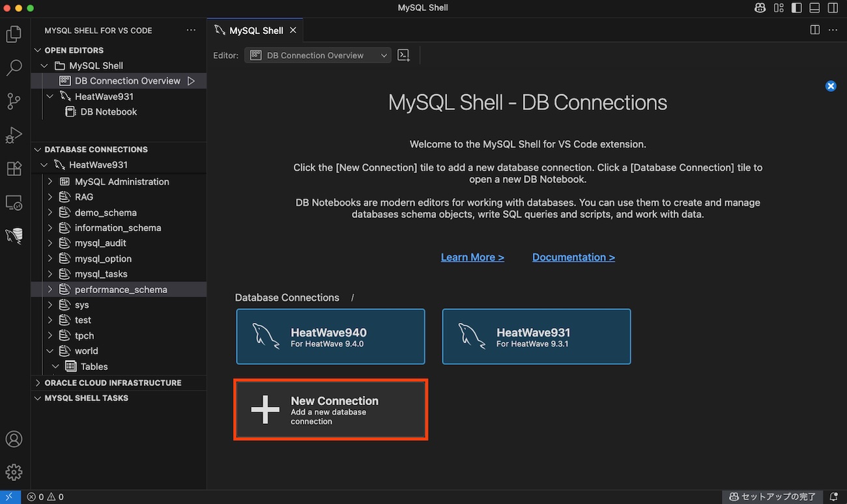Screen dimensions: 847x504
Task: Open editor more actions ellipsis
Action: pos(833,30)
